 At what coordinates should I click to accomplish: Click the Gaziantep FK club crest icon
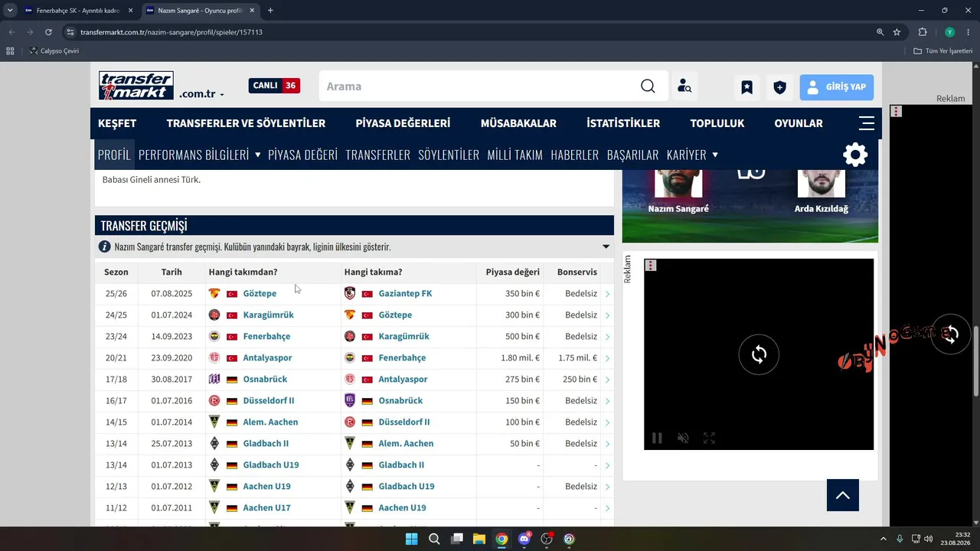[x=350, y=293]
